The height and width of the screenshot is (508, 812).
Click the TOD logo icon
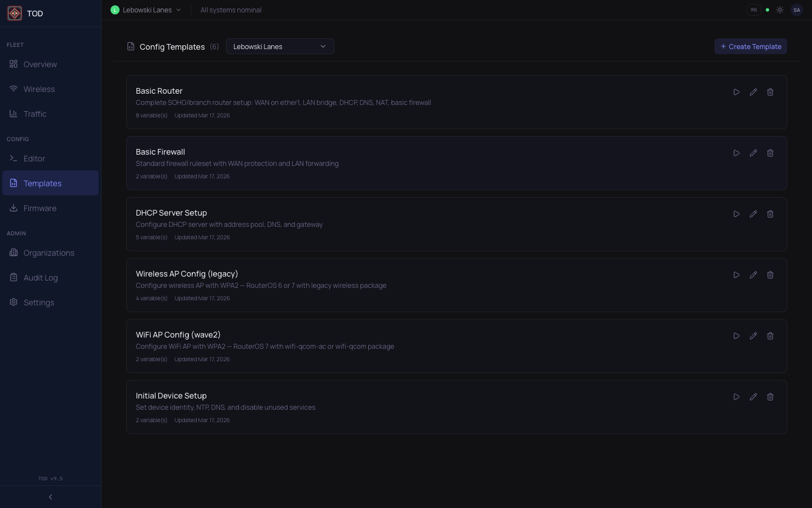pyautogui.click(x=15, y=14)
